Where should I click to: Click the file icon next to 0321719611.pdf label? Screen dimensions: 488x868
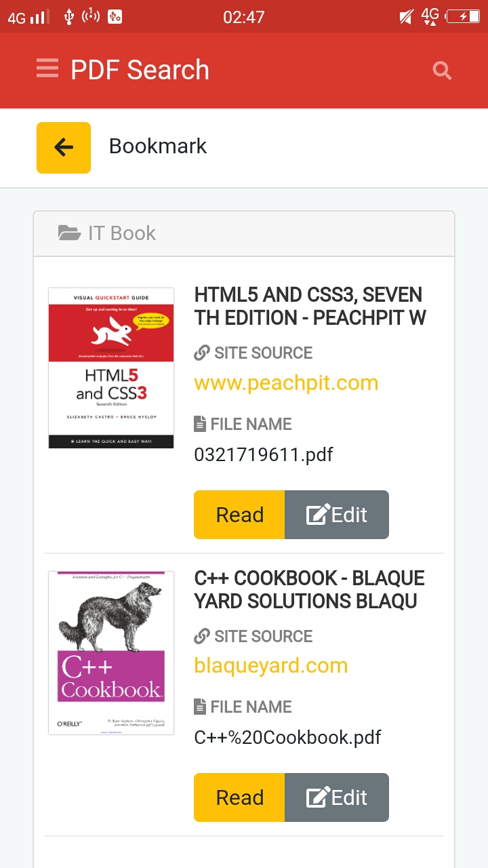click(200, 422)
